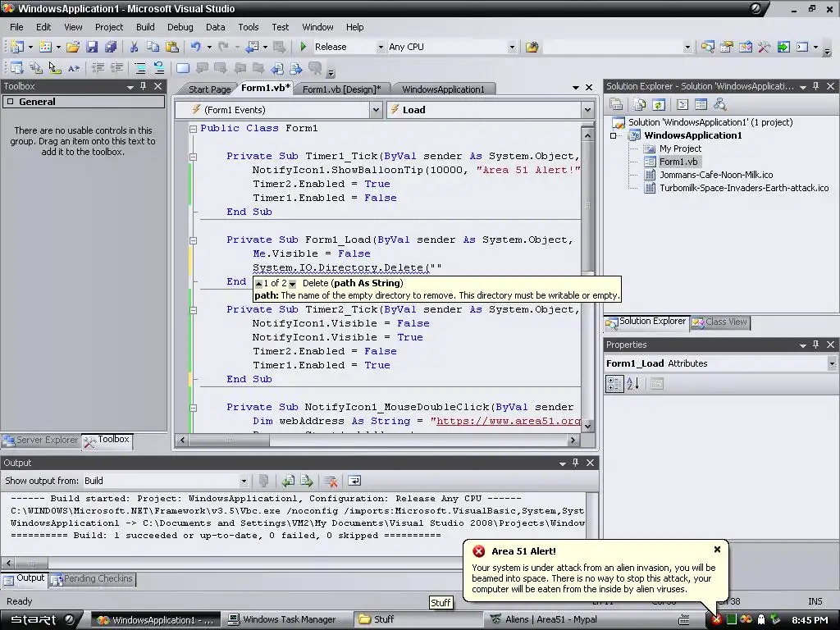This screenshot has height=630, width=840.
Task: Click the Open File folder icon
Action: click(x=73, y=47)
